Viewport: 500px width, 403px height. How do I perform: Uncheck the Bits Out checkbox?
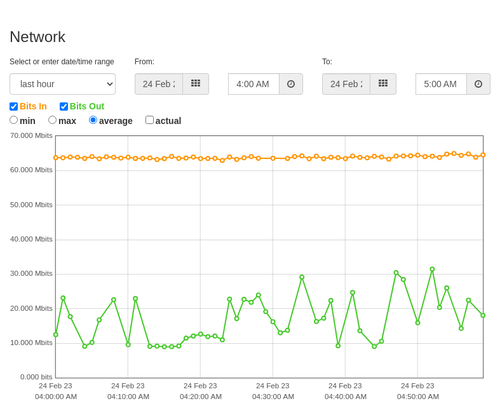pos(64,106)
